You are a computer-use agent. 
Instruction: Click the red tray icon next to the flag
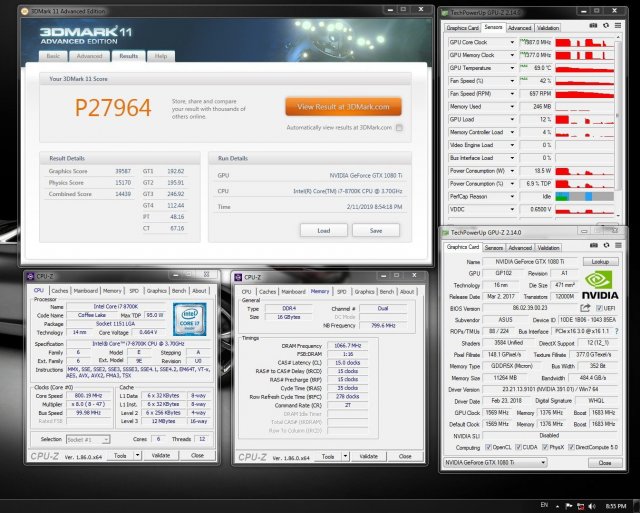(580, 506)
